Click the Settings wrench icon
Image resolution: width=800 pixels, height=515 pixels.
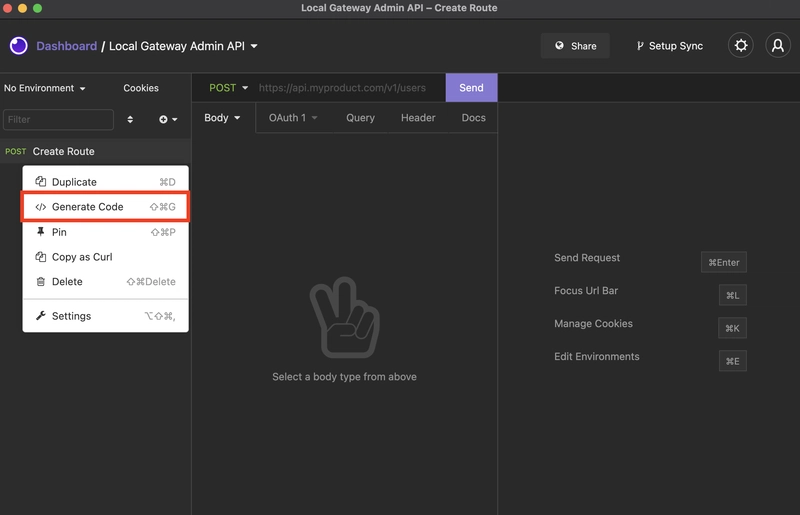(40, 315)
